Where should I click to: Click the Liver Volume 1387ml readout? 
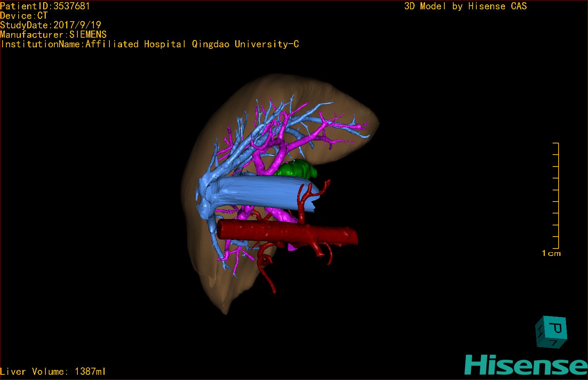pyautogui.click(x=53, y=371)
